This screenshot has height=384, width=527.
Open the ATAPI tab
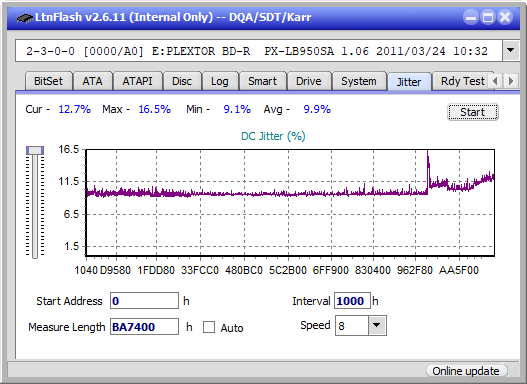click(x=137, y=81)
